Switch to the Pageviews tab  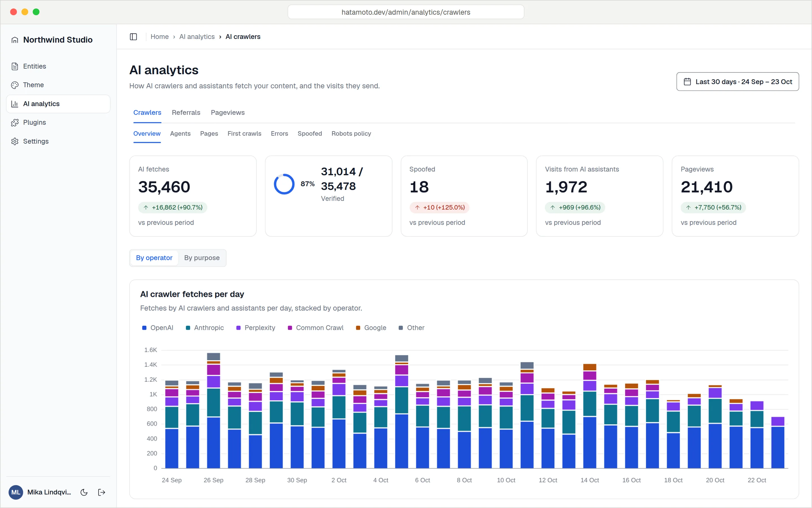228,113
